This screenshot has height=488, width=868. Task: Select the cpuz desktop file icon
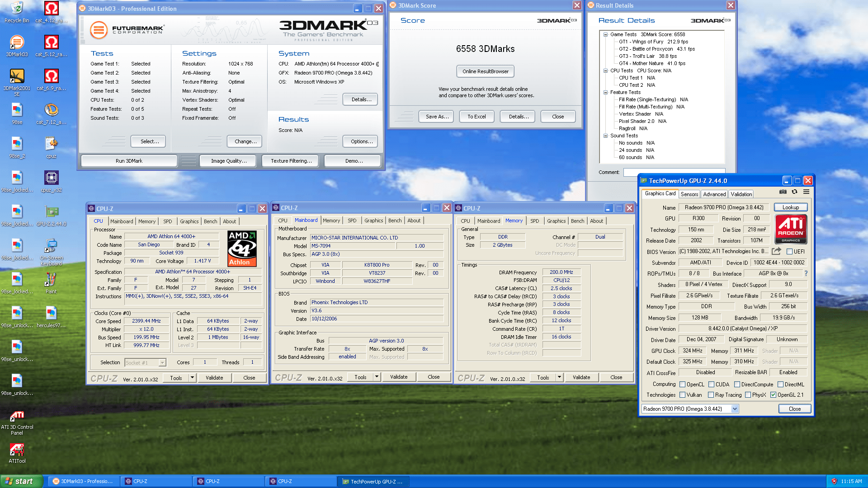(x=51, y=147)
